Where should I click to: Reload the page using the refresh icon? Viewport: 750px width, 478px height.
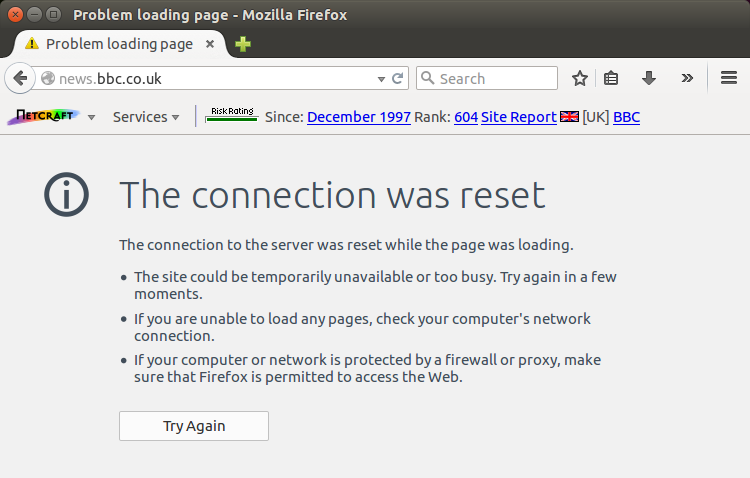(397, 78)
